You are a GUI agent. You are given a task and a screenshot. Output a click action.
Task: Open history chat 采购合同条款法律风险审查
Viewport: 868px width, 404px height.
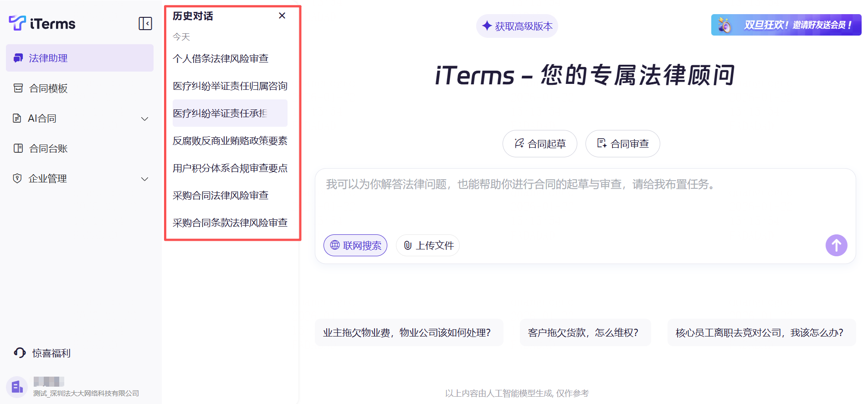(x=230, y=223)
